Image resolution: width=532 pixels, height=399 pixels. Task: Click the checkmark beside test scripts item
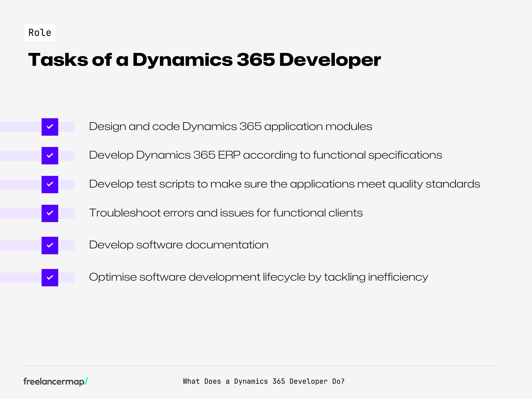(x=50, y=184)
